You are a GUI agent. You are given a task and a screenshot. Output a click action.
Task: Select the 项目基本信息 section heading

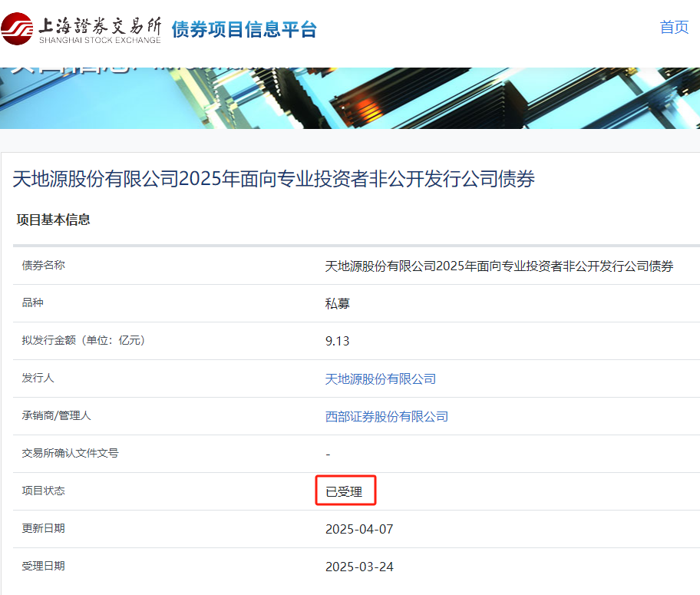click(x=54, y=220)
